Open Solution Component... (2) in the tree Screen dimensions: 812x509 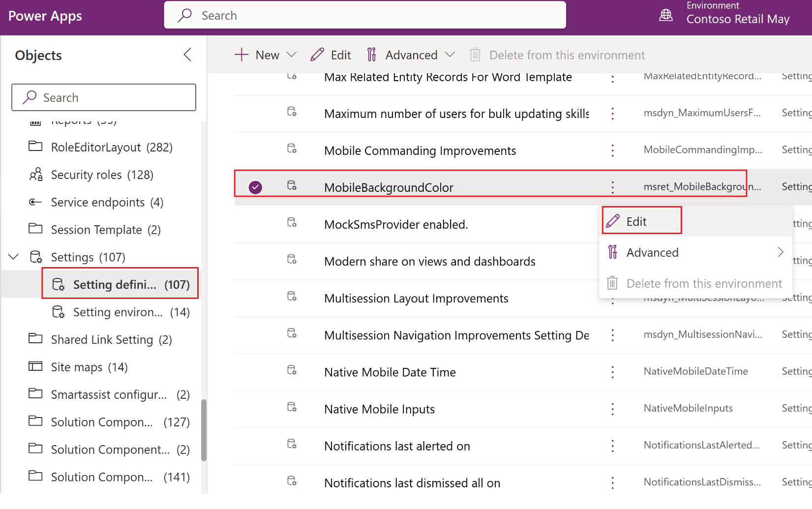[x=109, y=449]
